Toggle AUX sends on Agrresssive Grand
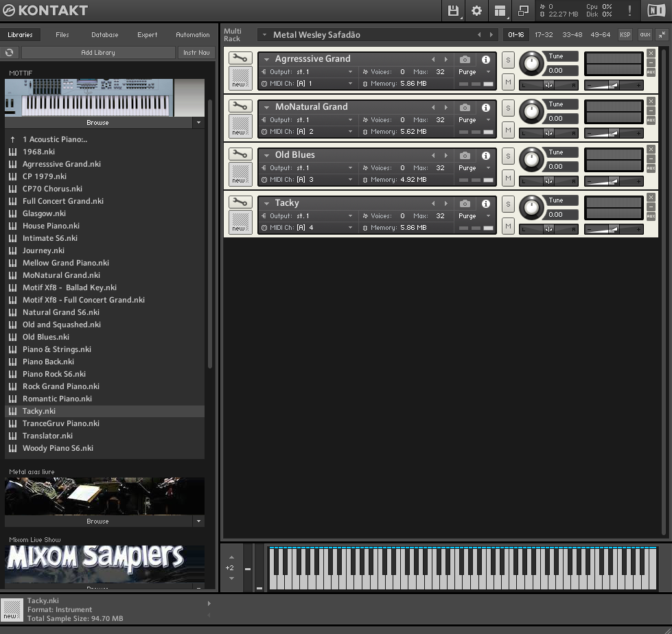The image size is (672, 634). click(651, 72)
